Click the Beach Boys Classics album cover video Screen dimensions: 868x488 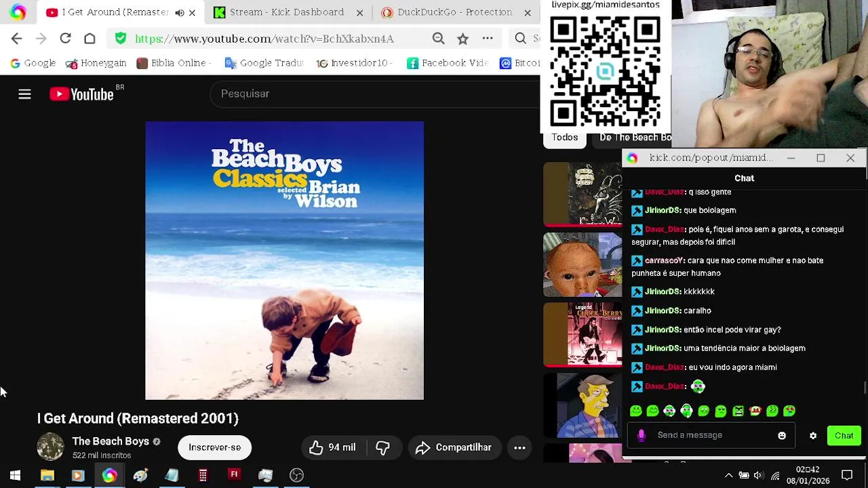284,260
